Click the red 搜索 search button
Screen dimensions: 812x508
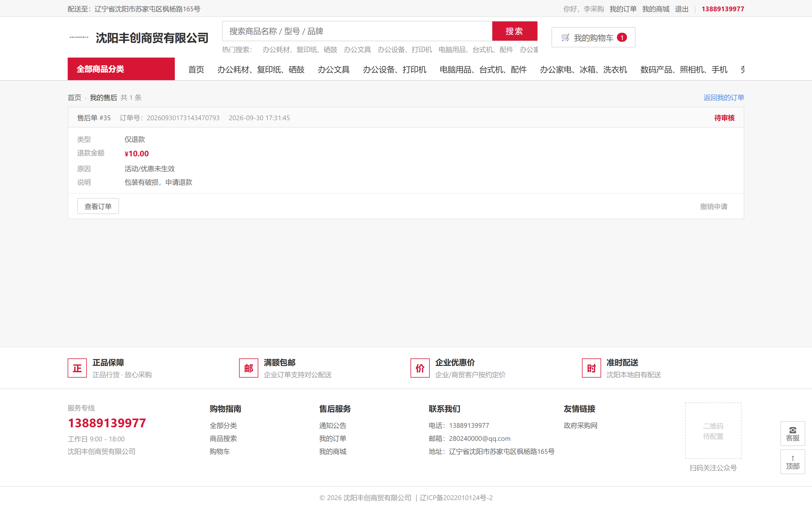[515, 31]
